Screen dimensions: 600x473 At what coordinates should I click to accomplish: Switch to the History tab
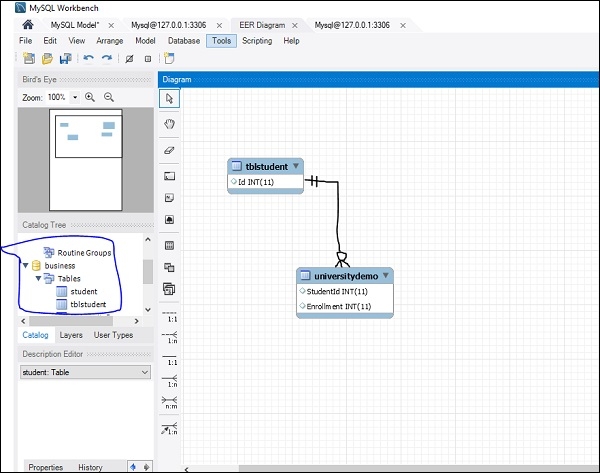coord(90,467)
